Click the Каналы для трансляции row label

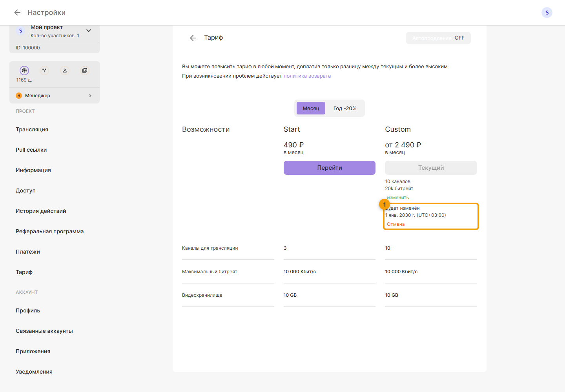tap(210, 248)
